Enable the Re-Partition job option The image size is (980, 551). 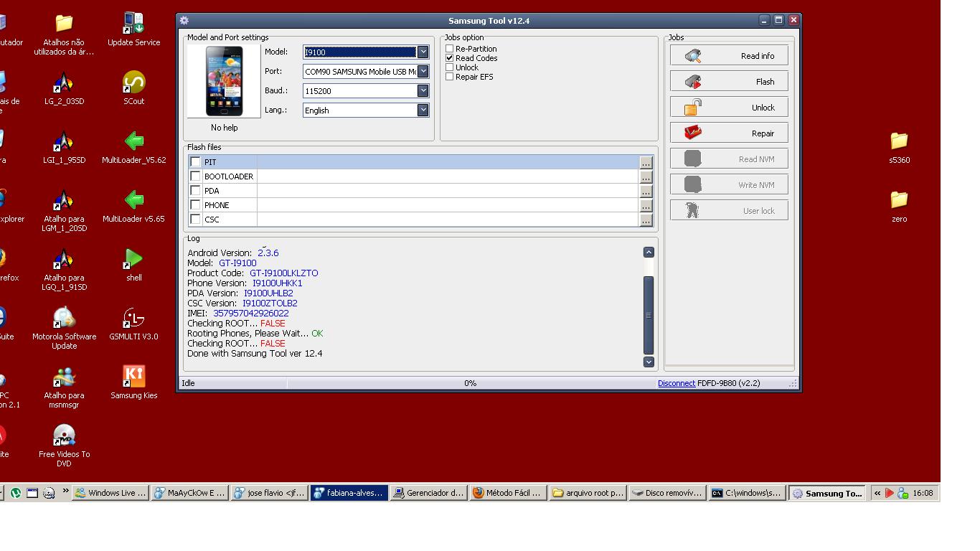pos(450,49)
